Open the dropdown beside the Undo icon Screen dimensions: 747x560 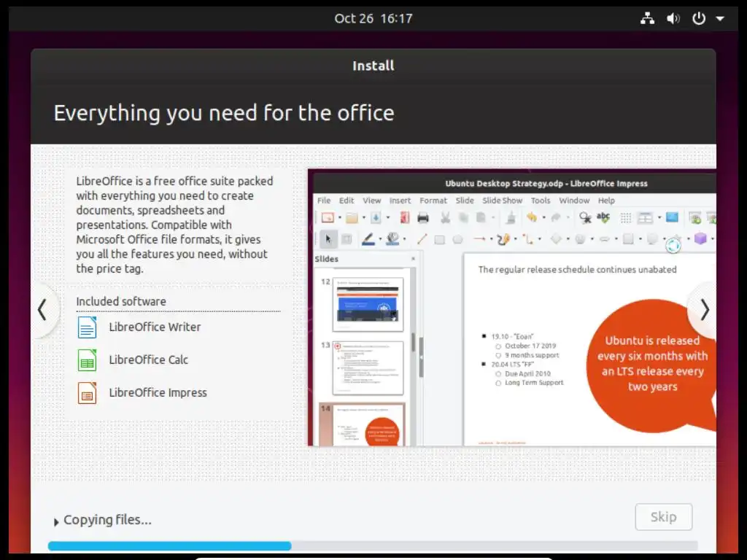[543, 218]
